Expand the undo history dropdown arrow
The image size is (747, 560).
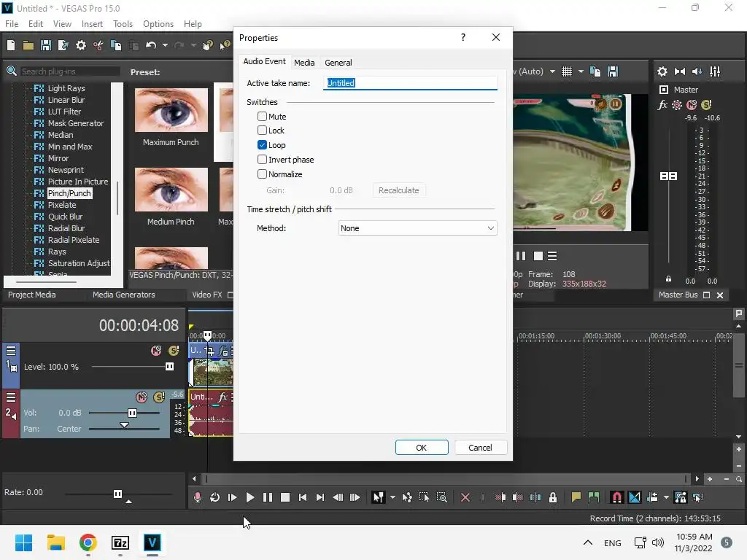[165, 45]
